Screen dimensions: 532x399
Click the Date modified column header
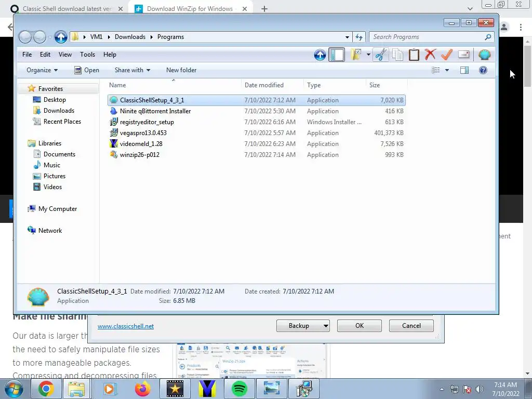click(272, 85)
